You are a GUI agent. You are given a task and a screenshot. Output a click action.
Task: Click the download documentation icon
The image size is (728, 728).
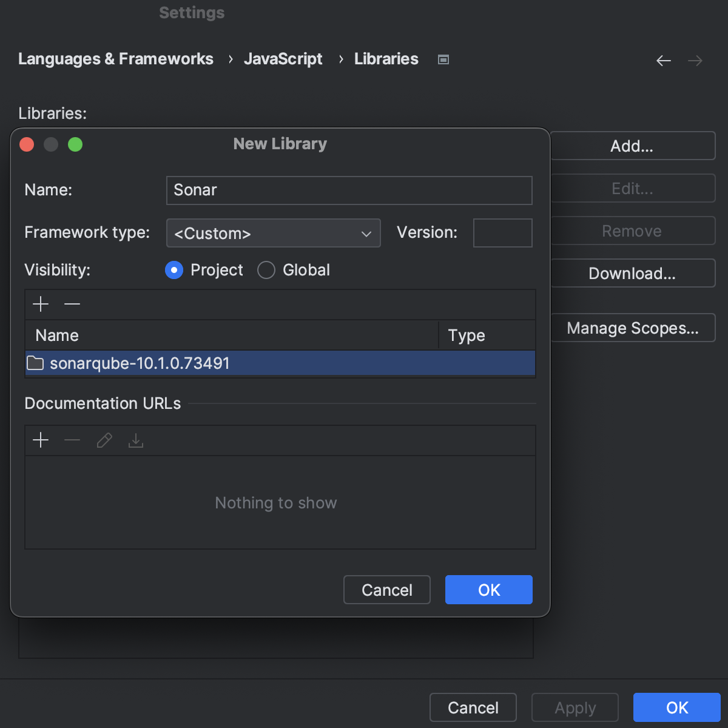point(135,441)
